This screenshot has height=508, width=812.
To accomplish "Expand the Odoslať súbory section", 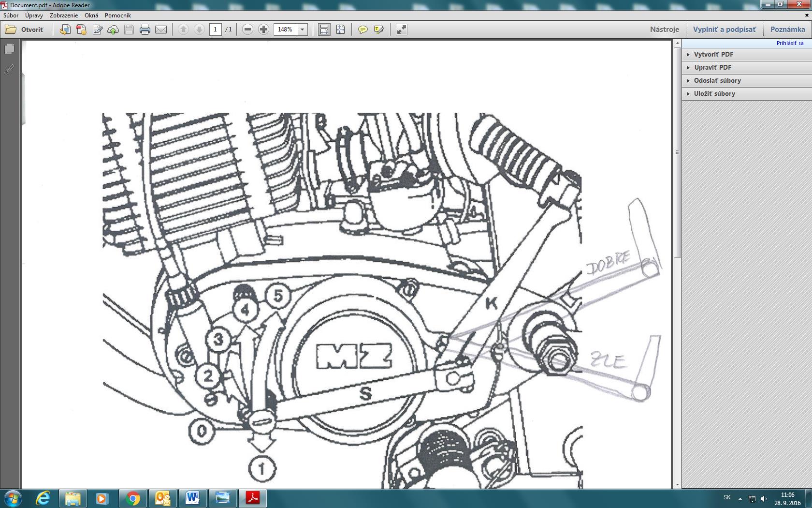I will [717, 80].
